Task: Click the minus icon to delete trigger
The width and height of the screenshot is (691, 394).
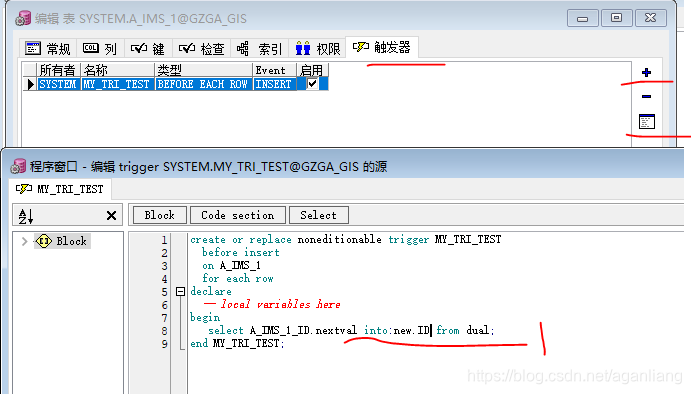Action: coord(646,97)
